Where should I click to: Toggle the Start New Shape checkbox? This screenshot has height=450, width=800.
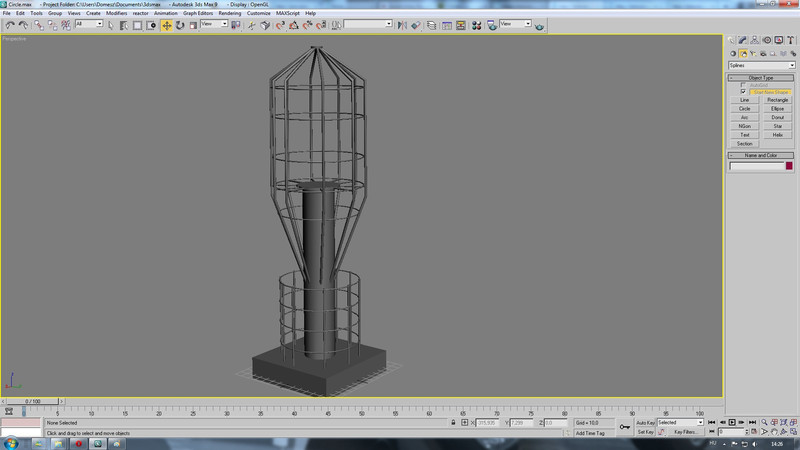point(743,92)
